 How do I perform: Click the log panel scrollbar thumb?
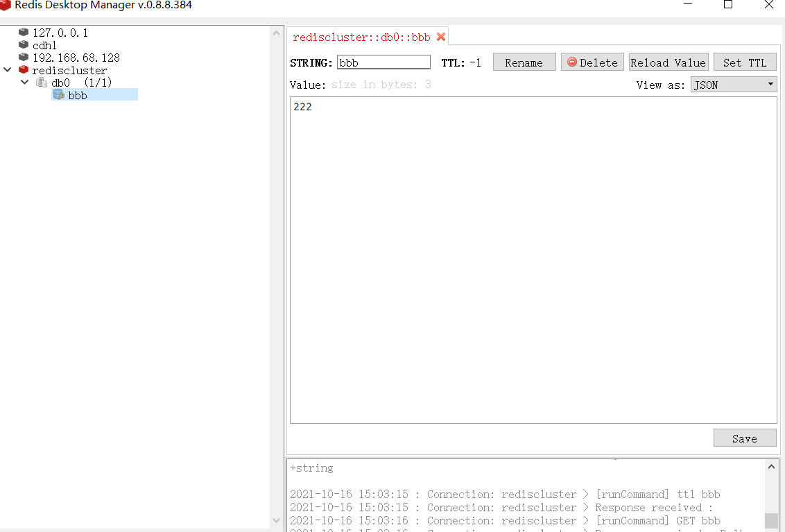tap(772, 520)
